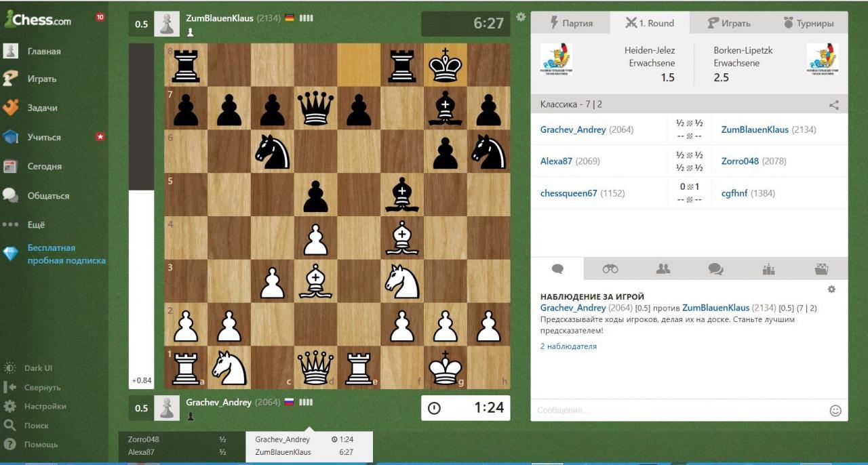This screenshot has height=465, width=868.
Task: Click Grachev_Andrey avatar below the board
Action: pyautogui.click(x=166, y=408)
